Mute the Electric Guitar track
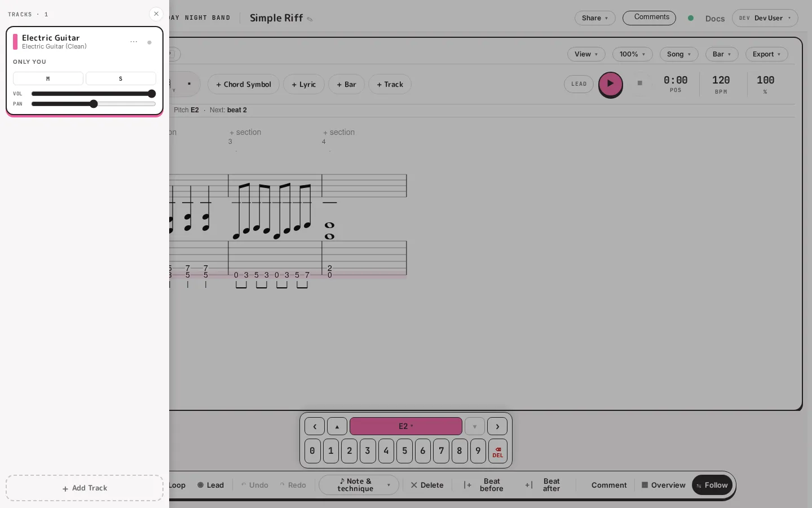Image resolution: width=812 pixels, height=508 pixels. point(48,78)
